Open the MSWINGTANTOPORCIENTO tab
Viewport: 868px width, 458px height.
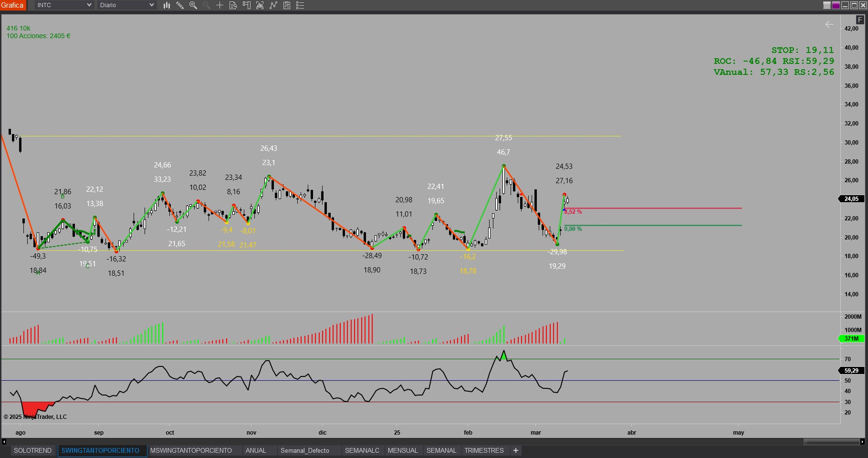click(191, 450)
